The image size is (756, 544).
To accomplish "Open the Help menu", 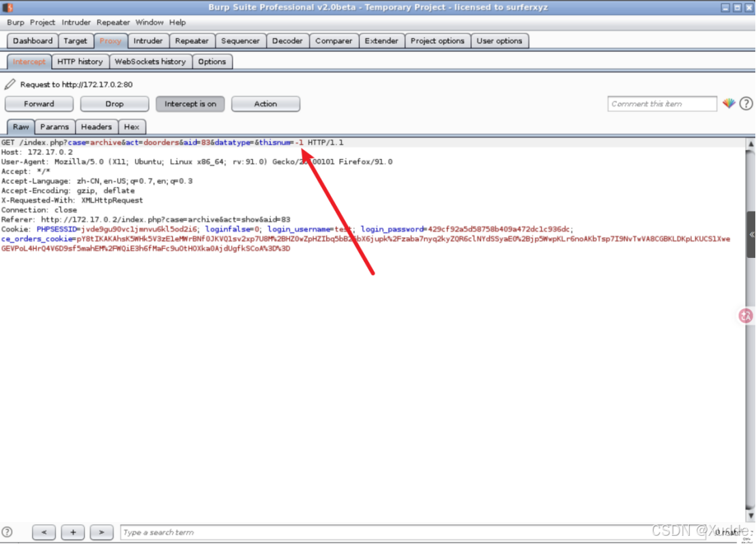I will pos(177,23).
